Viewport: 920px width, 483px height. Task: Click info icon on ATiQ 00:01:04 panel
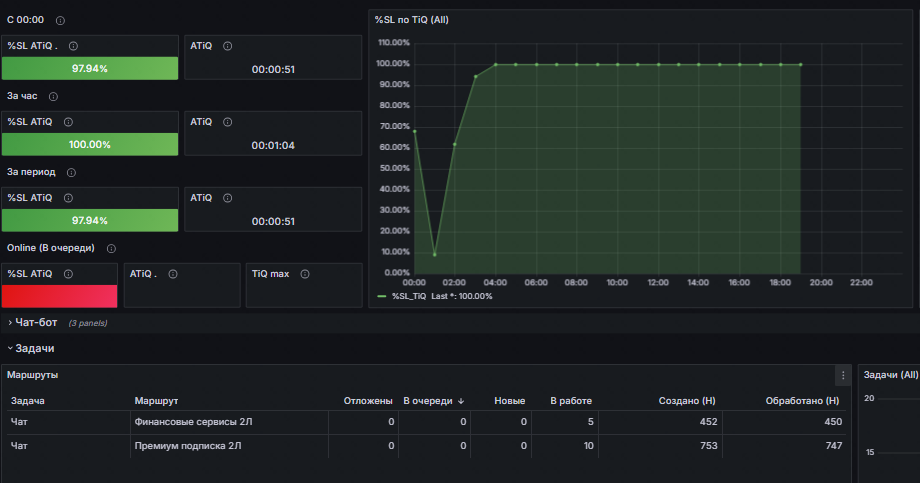click(x=228, y=122)
